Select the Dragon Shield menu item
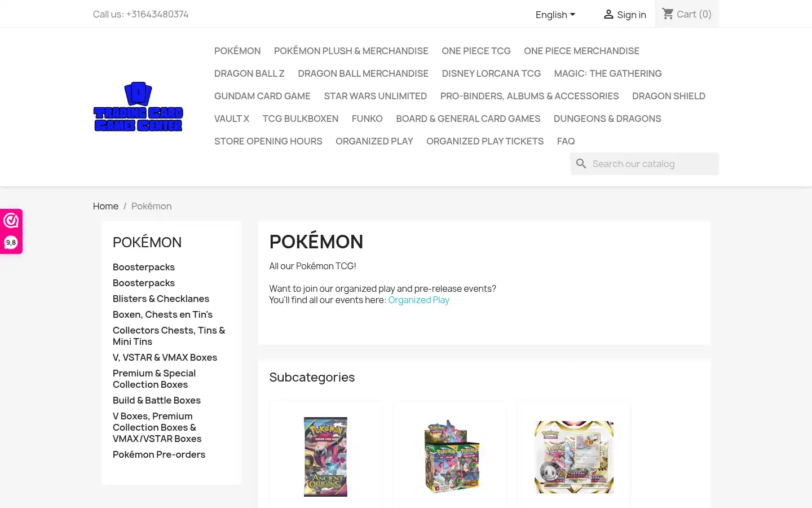 669,96
